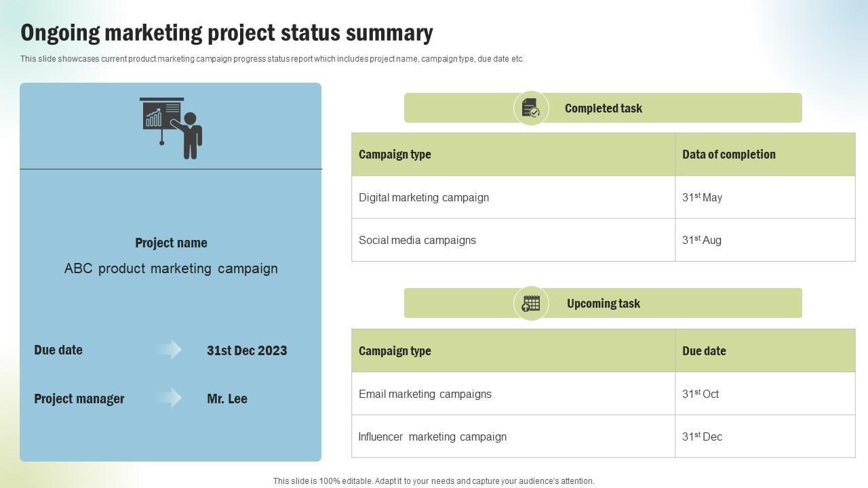Click the completed task document checkmark icon

[x=531, y=108]
